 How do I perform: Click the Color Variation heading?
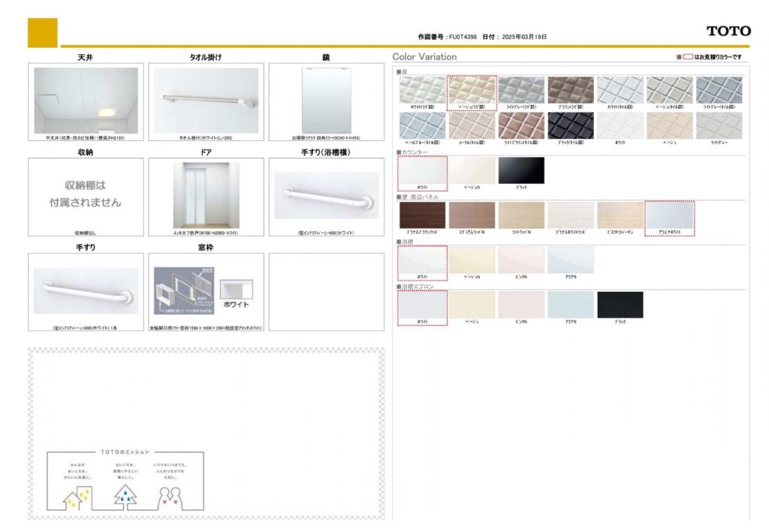tap(424, 57)
